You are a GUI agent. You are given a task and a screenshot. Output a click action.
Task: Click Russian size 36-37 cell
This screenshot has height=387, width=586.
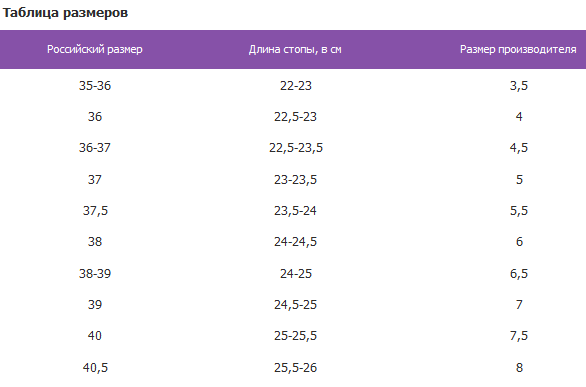[95, 148]
